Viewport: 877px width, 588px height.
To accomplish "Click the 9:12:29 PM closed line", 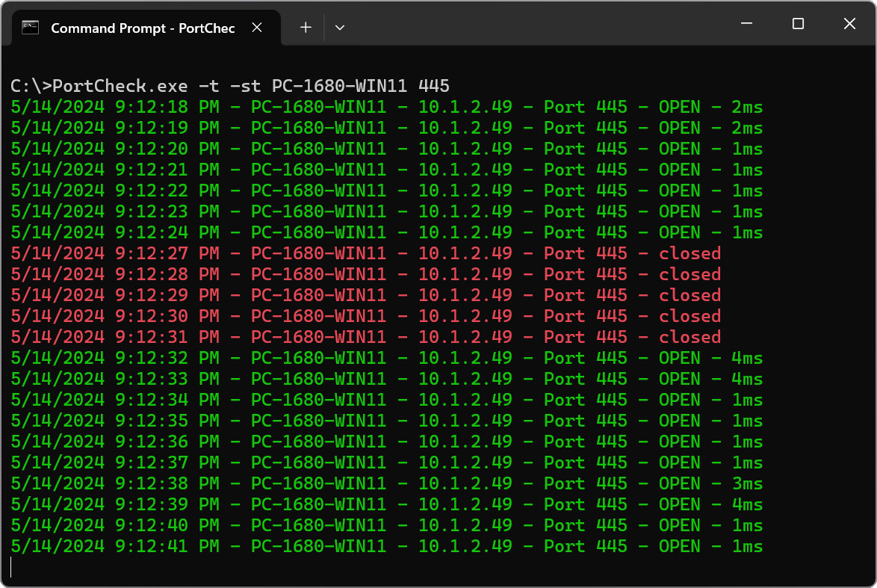I will [x=366, y=295].
